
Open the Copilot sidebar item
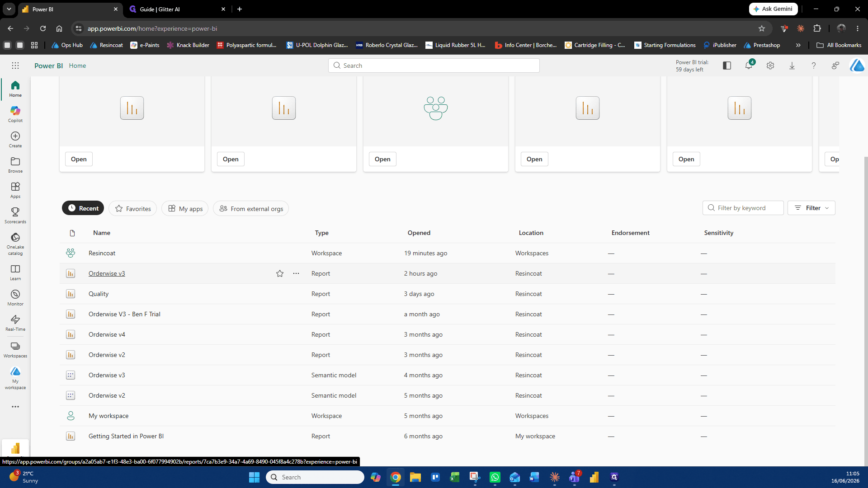coord(15,114)
